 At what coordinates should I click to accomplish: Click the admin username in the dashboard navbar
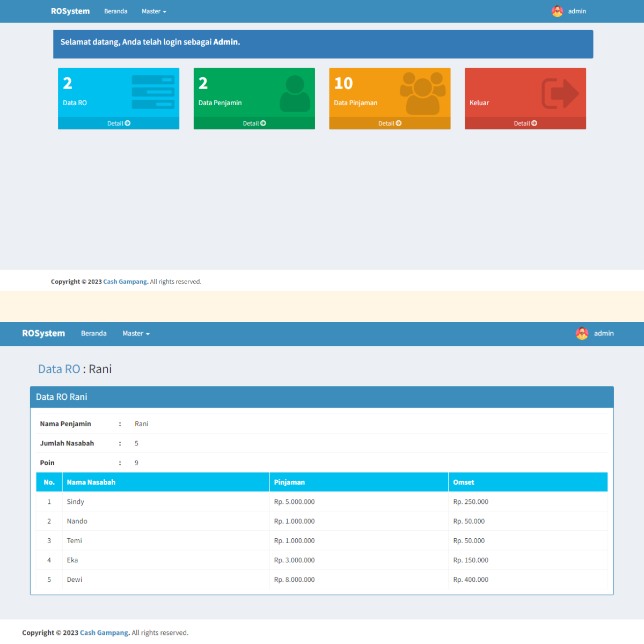(577, 11)
